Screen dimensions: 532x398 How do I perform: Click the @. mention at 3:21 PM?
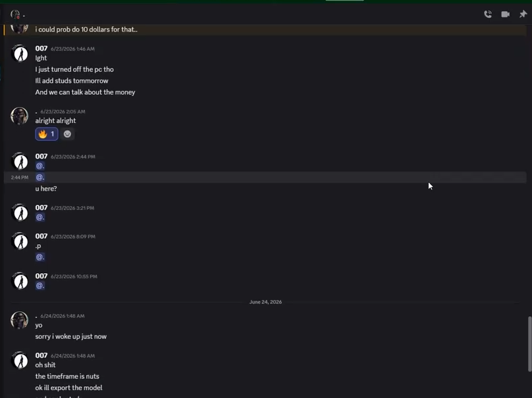[40, 217]
